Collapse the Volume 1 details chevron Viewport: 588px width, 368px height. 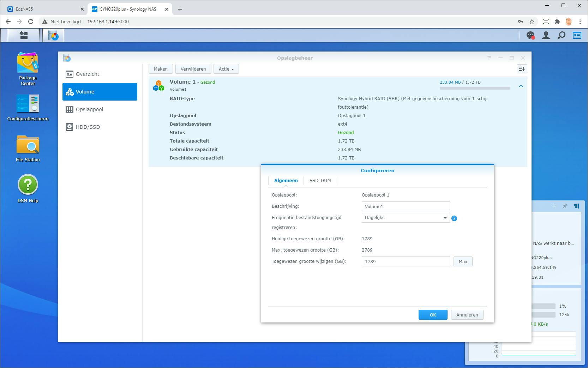[x=521, y=86]
